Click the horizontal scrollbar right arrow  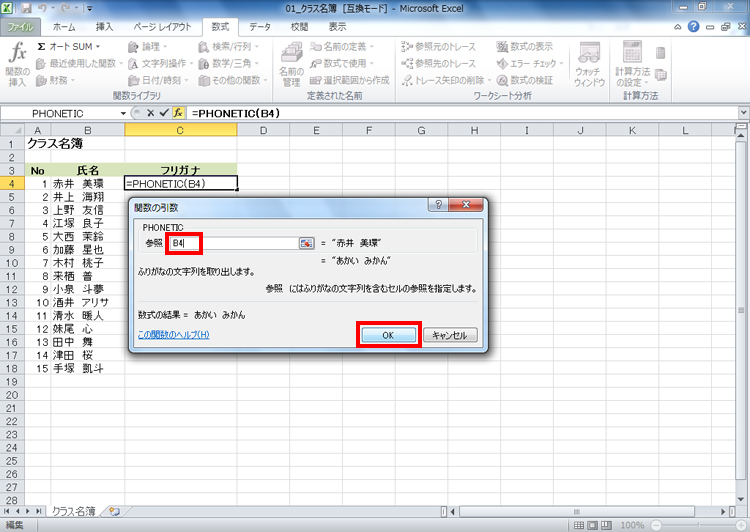(x=724, y=511)
